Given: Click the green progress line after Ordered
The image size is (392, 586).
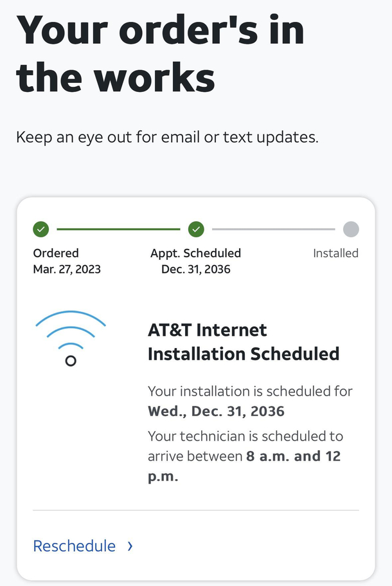Looking at the screenshot, I should coord(118,229).
